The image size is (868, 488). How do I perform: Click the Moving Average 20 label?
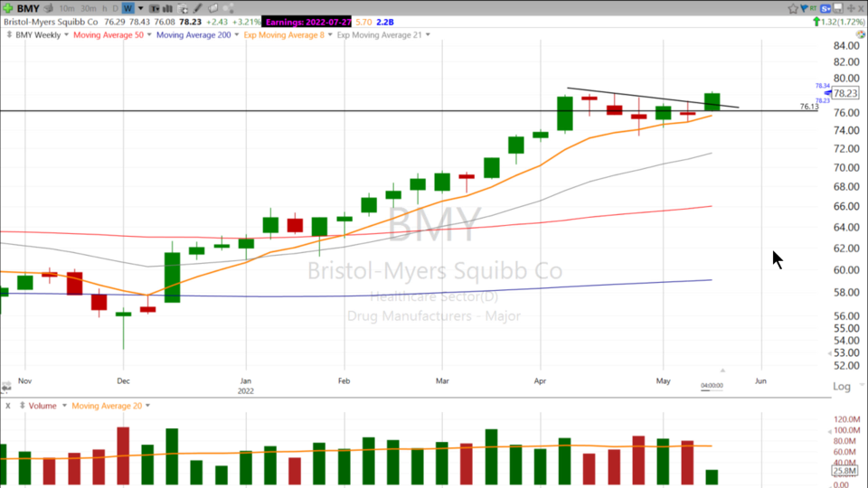[x=107, y=406]
